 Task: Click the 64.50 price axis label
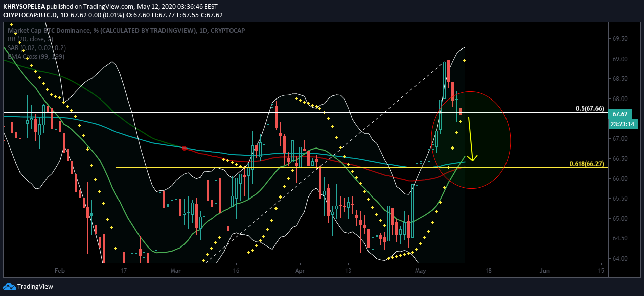click(x=620, y=238)
